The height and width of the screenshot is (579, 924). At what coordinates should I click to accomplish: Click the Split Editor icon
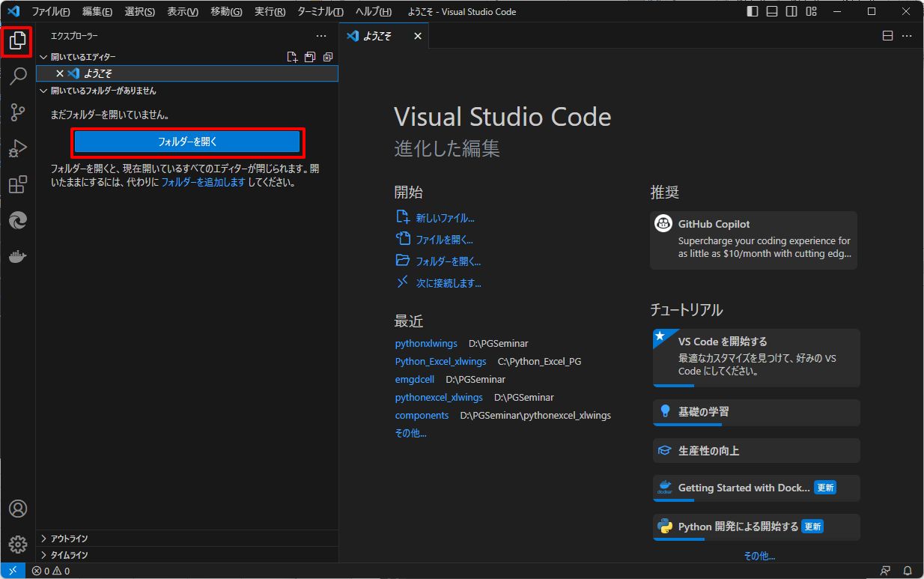887,36
